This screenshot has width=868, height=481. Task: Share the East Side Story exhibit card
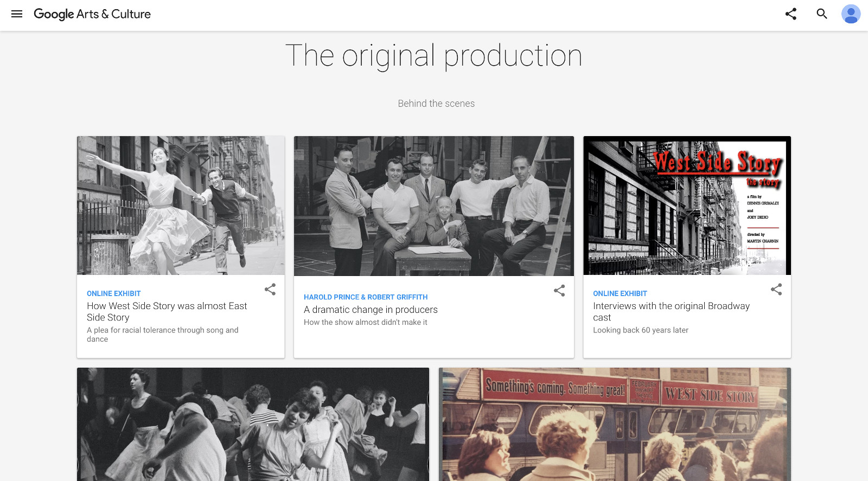tap(270, 290)
